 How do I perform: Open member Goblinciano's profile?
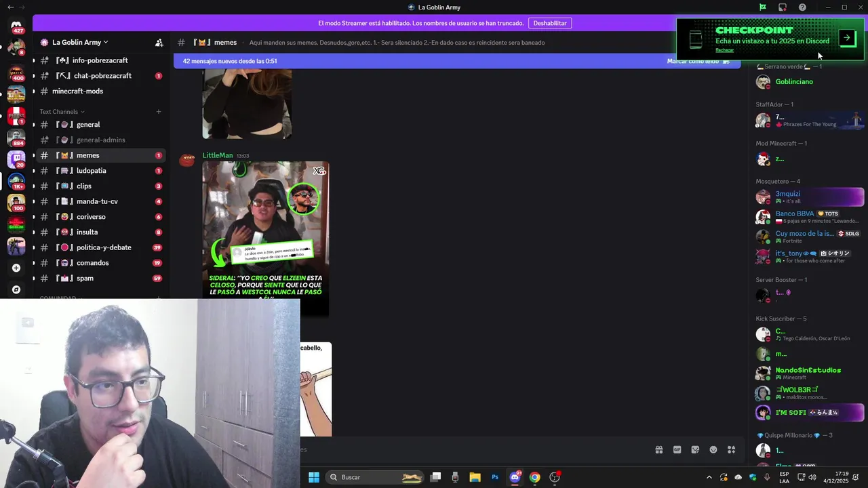pyautogui.click(x=808, y=82)
